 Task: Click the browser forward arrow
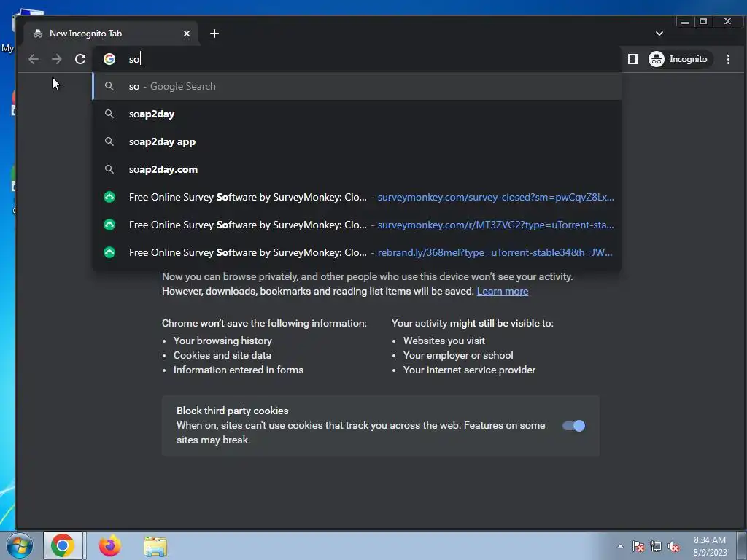(x=57, y=59)
